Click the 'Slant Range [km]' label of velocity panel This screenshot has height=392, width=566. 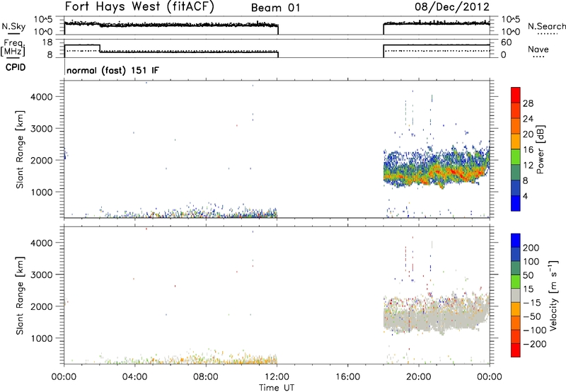coord(20,296)
